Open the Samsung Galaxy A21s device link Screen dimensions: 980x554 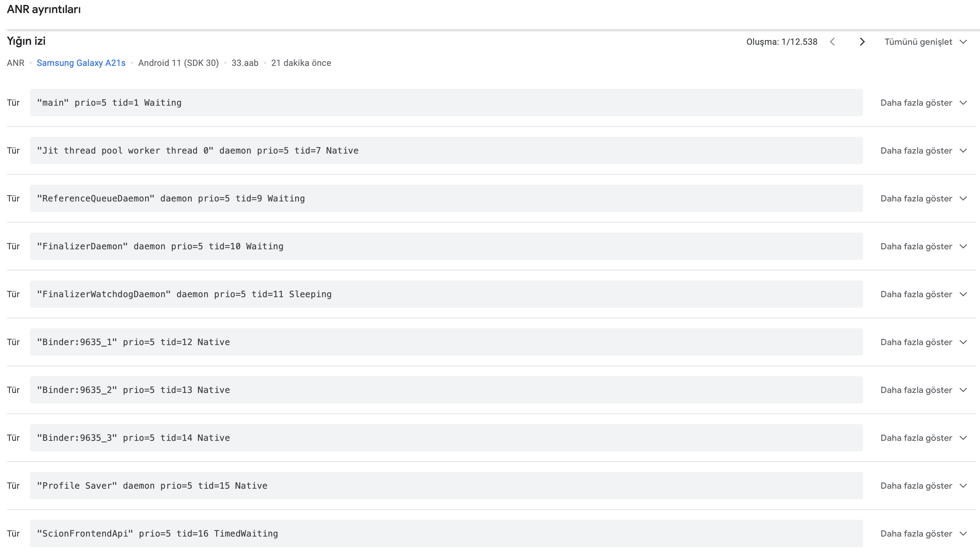(81, 63)
